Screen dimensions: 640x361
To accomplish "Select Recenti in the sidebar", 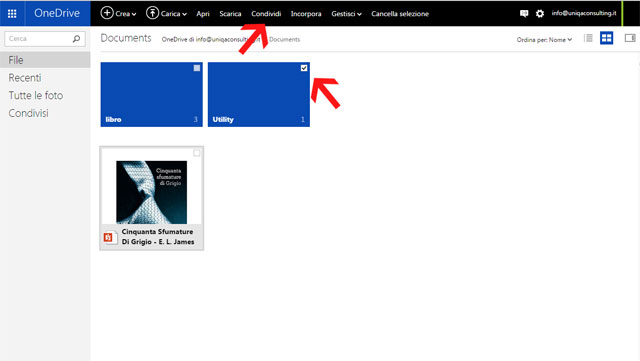I will (x=25, y=78).
